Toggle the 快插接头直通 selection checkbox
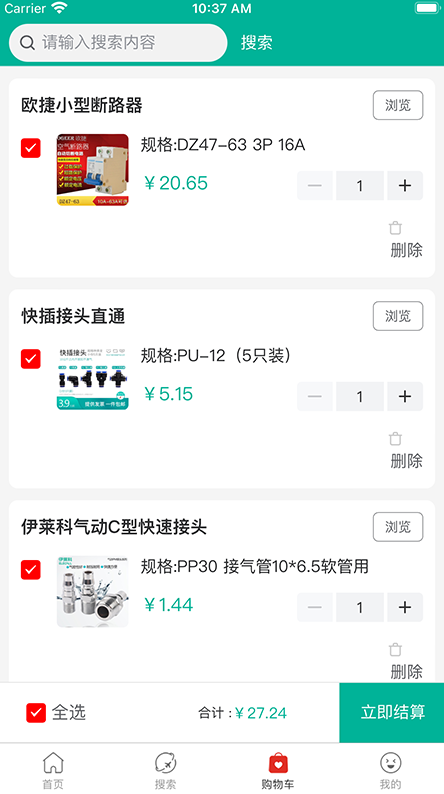 click(x=31, y=359)
